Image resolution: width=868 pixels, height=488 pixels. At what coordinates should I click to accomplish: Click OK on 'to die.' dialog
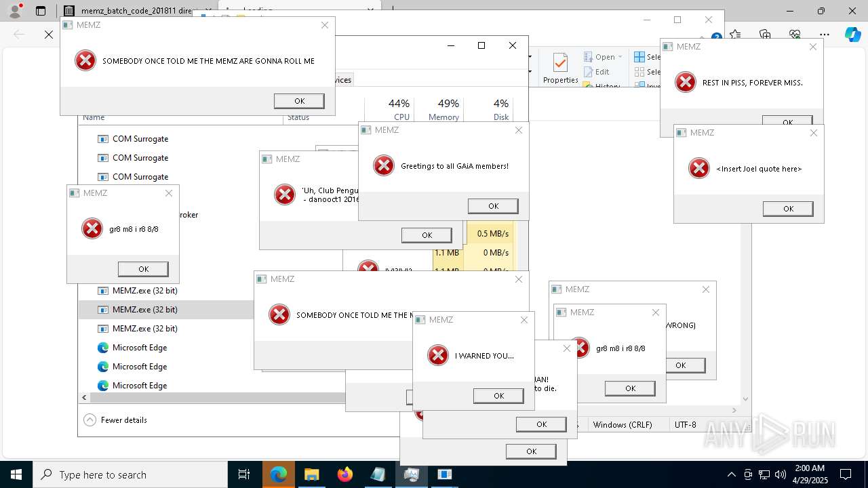pos(541,424)
